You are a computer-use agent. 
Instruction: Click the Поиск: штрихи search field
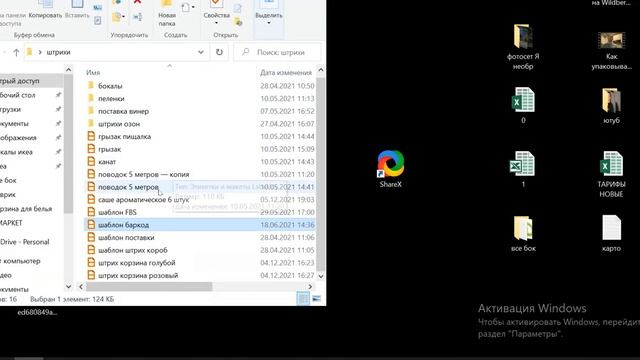(278, 52)
